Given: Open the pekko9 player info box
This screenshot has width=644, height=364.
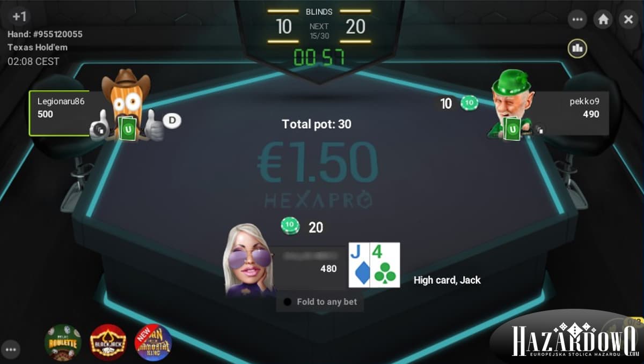Looking at the screenshot, I should point(572,113).
